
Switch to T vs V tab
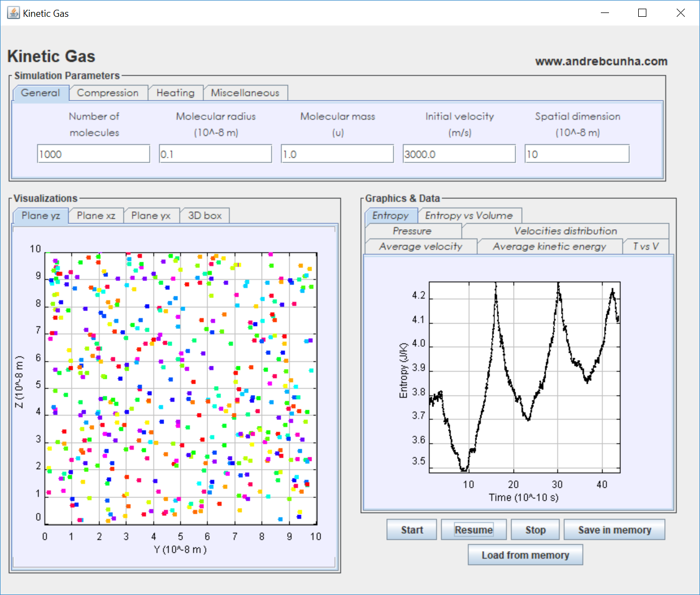646,247
